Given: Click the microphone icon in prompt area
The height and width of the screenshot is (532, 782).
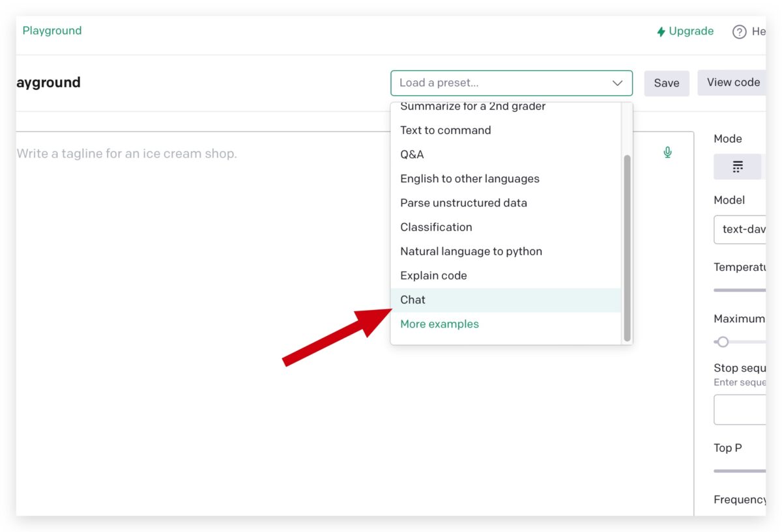Looking at the screenshot, I should pos(667,152).
